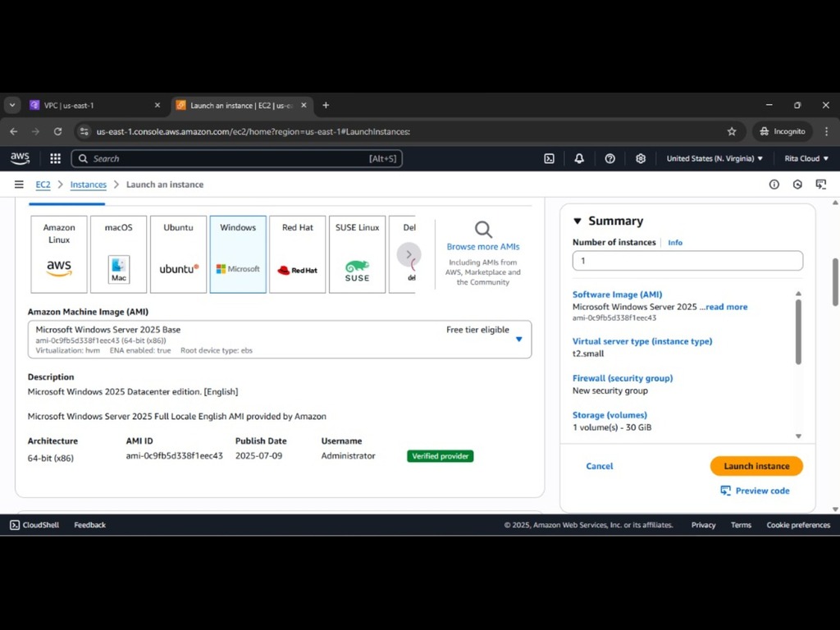Open AWS console settings gear
840x630 pixels.
click(x=640, y=158)
